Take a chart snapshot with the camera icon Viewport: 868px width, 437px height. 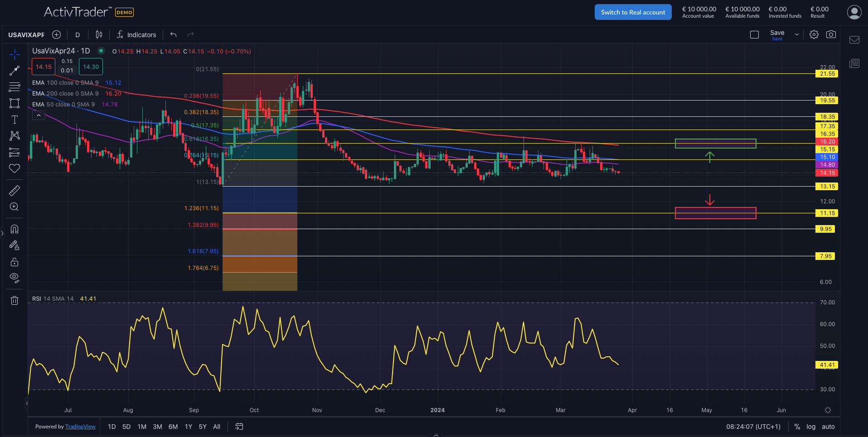(x=831, y=34)
